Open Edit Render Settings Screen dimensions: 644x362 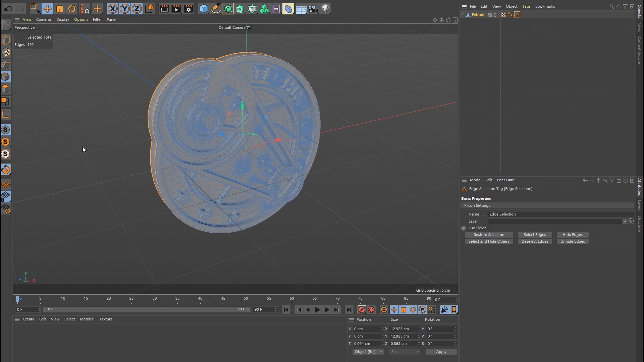pyautogui.click(x=189, y=9)
